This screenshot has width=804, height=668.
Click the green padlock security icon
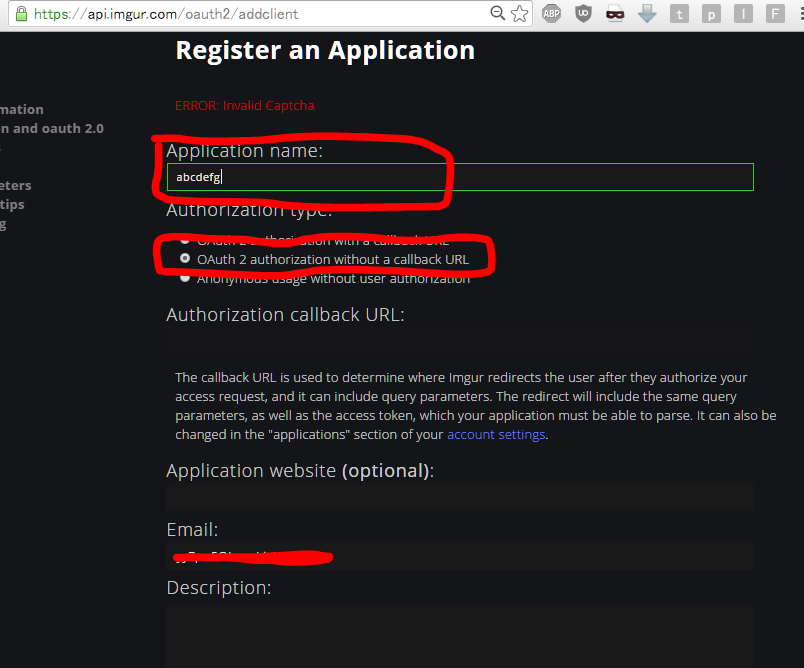tap(21, 14)
